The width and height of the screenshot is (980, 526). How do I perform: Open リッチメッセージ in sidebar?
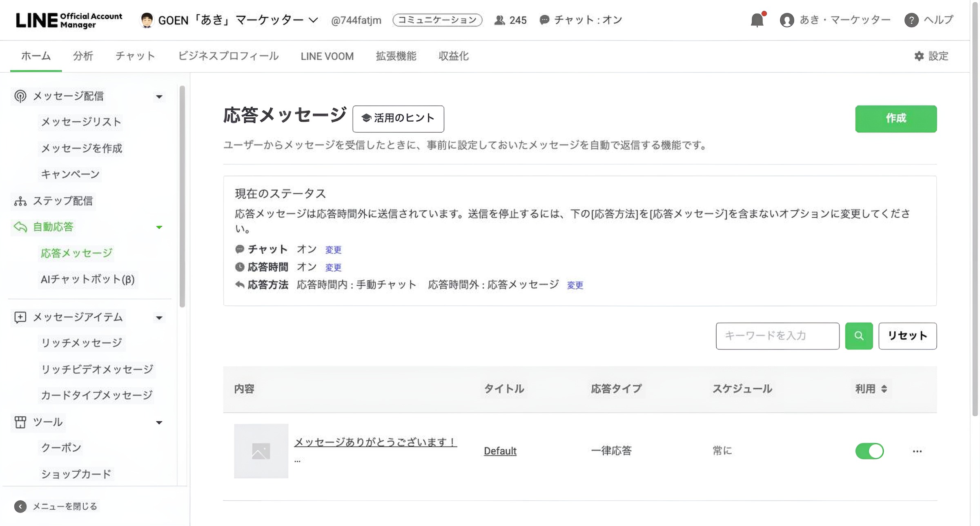click(x=81, y=343)
